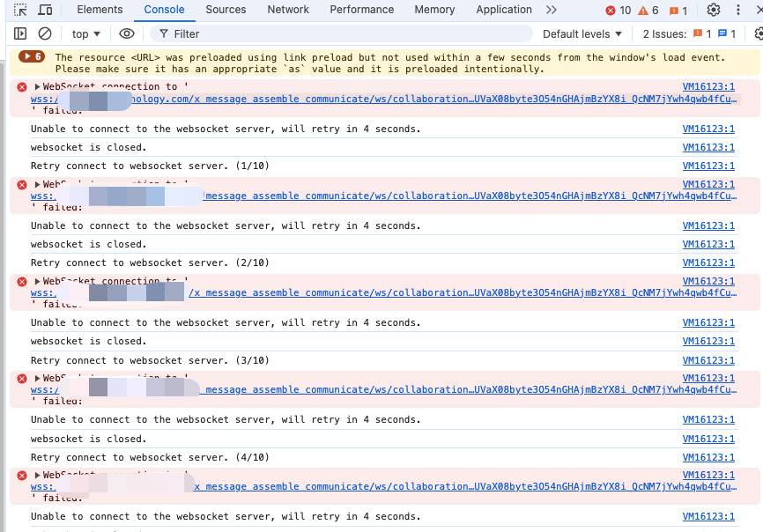Select the inspect element picker icon

[x=20, y=10]
